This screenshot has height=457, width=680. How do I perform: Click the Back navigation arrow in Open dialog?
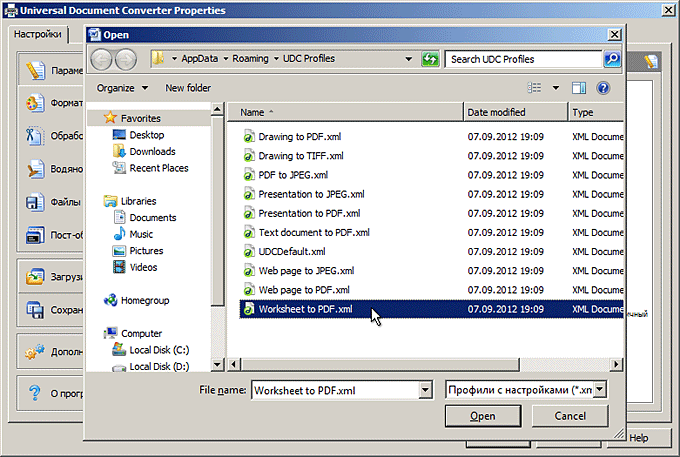101,59
